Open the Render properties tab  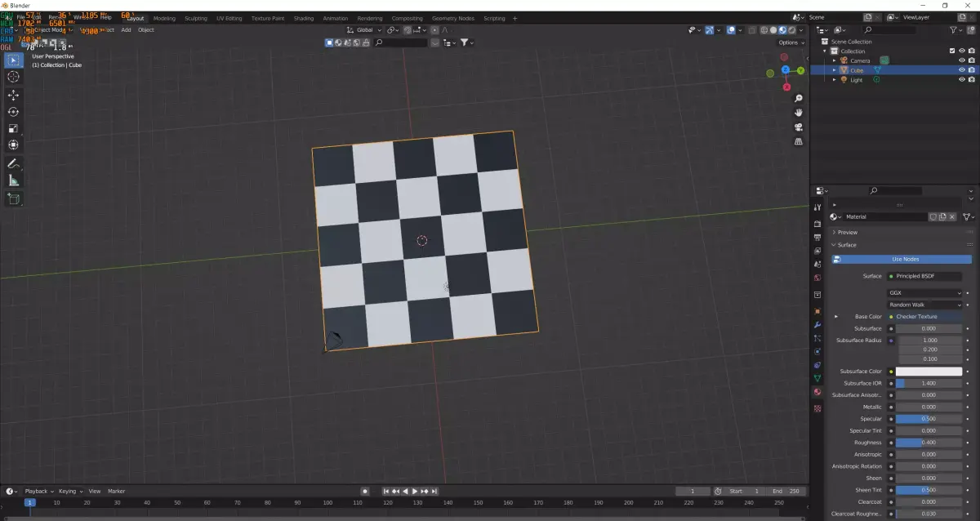click(817, 223)
